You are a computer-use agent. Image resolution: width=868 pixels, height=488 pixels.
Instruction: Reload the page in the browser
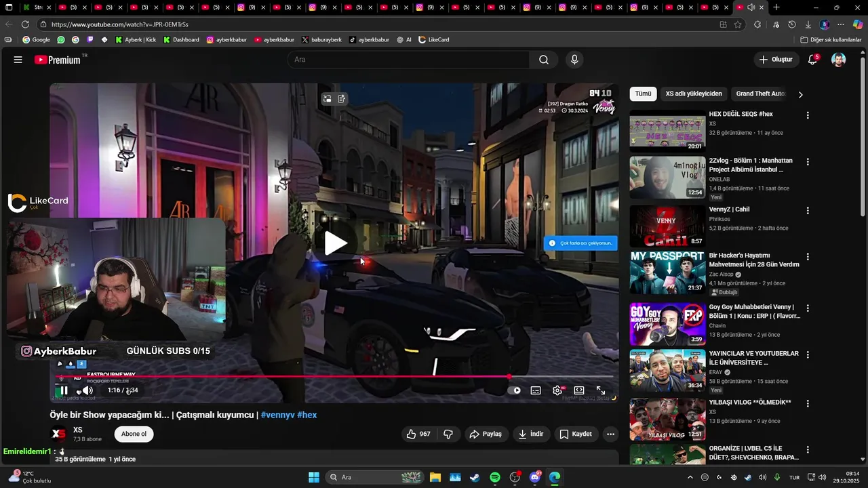25,24
